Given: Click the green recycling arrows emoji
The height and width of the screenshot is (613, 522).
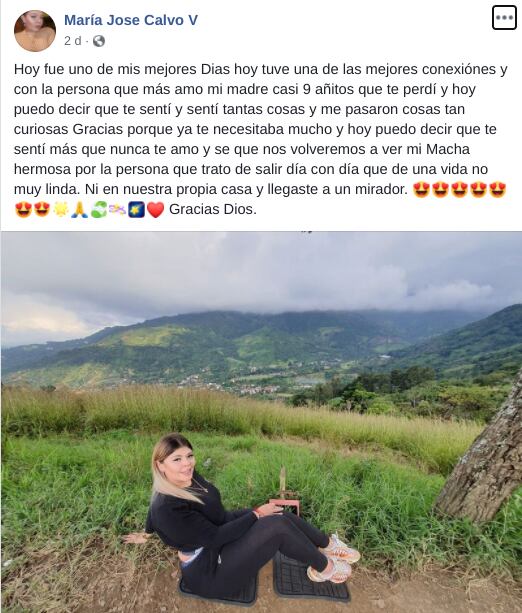Looking at the screenshot, I should click(99, 210).
